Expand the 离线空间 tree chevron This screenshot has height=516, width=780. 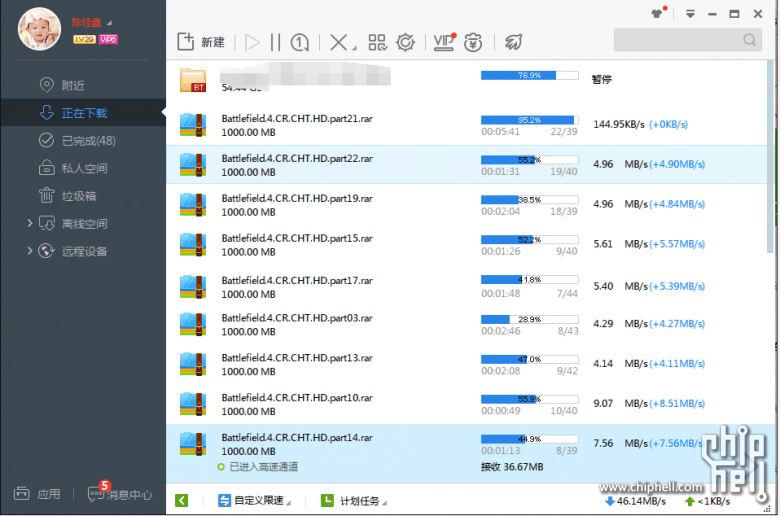click(x=29, y=223)
